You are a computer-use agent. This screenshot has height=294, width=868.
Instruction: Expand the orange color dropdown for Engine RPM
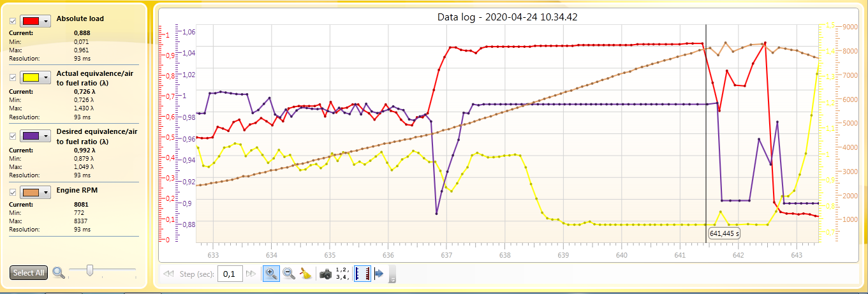[46, 193]
